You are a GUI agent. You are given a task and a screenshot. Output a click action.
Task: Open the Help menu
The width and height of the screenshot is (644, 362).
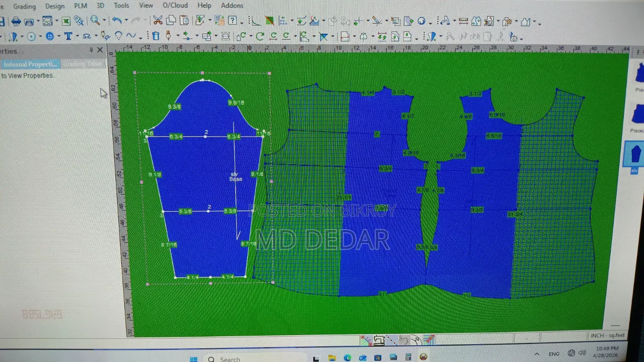204,5
